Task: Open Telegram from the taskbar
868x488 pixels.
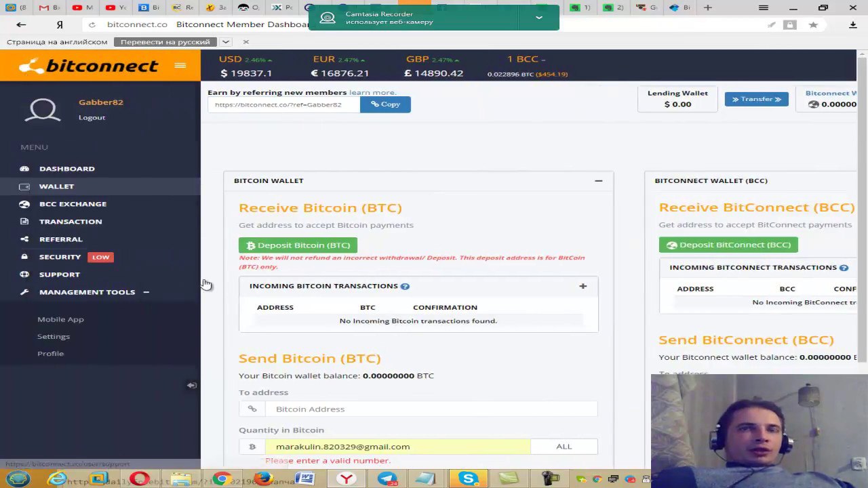Action: [388, 479]
